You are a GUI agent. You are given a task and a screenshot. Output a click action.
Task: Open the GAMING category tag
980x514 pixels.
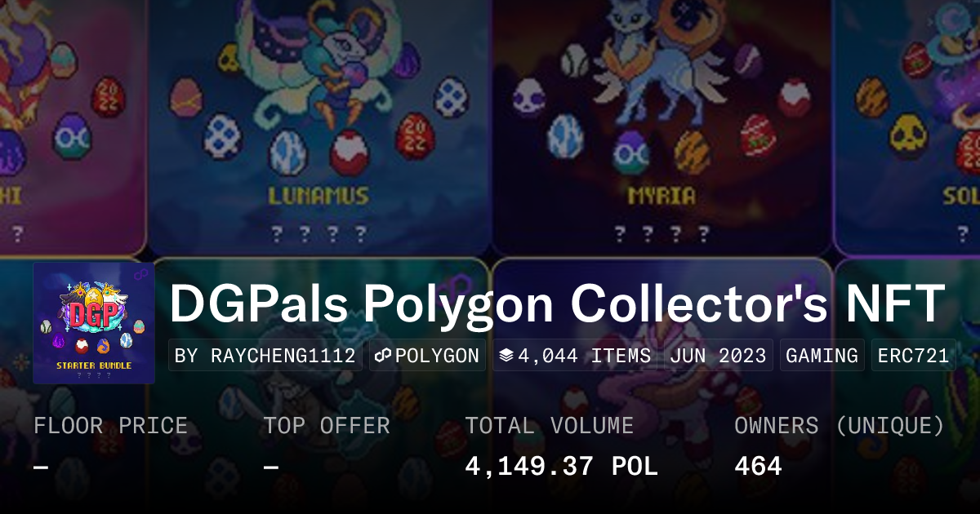822,356
